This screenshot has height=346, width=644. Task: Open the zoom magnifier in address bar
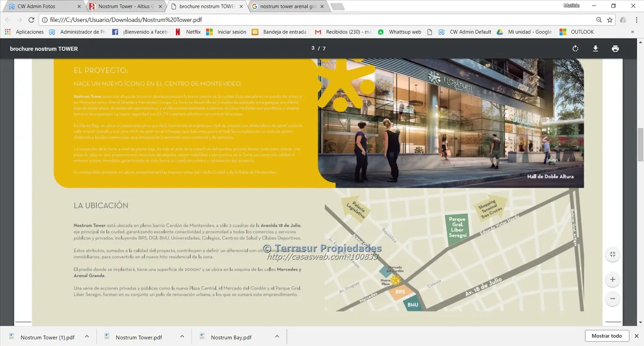click(599, 20)
